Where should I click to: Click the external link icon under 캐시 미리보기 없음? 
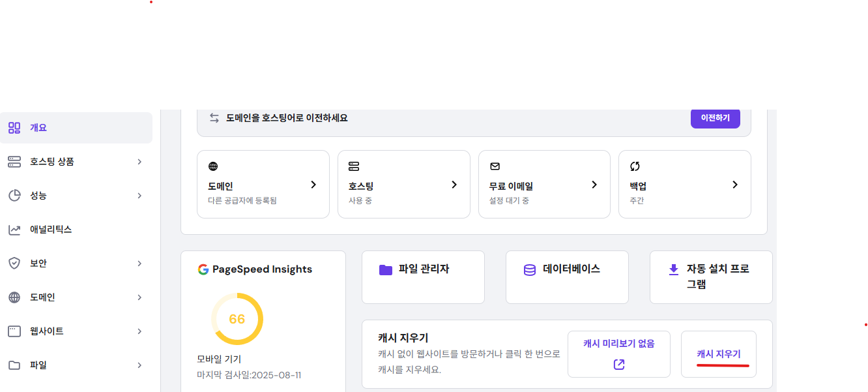619,364
